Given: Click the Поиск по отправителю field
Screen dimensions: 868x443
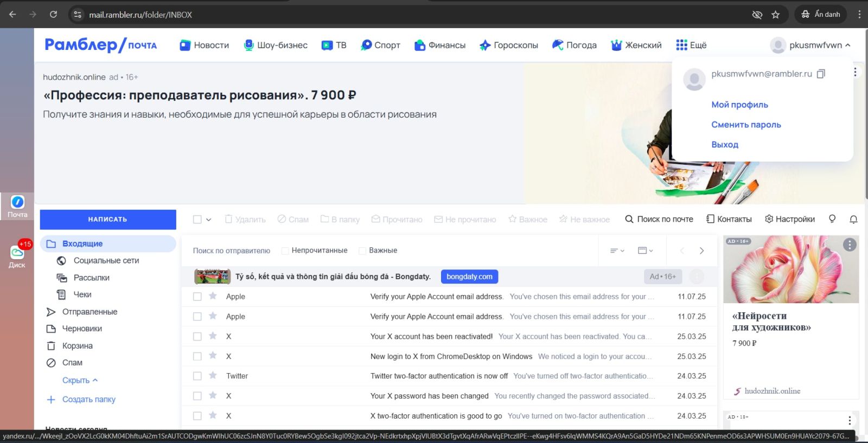Looking at the screenshot, I should tap(232, 251).
